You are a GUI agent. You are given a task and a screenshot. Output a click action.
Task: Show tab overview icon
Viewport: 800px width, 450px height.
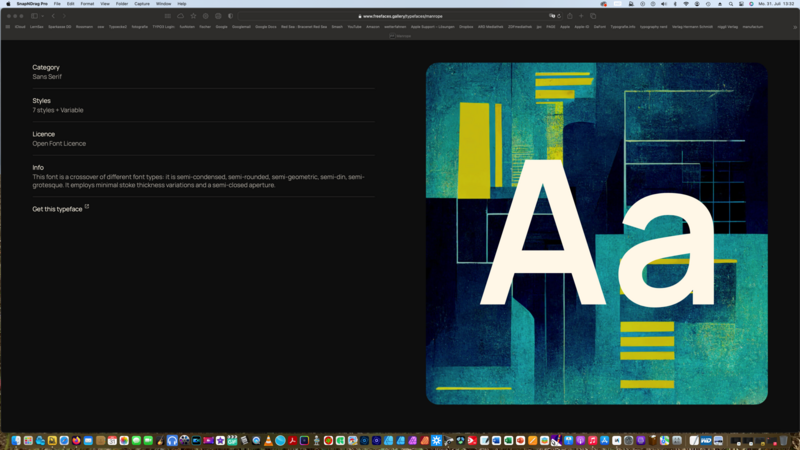point(593,16)
